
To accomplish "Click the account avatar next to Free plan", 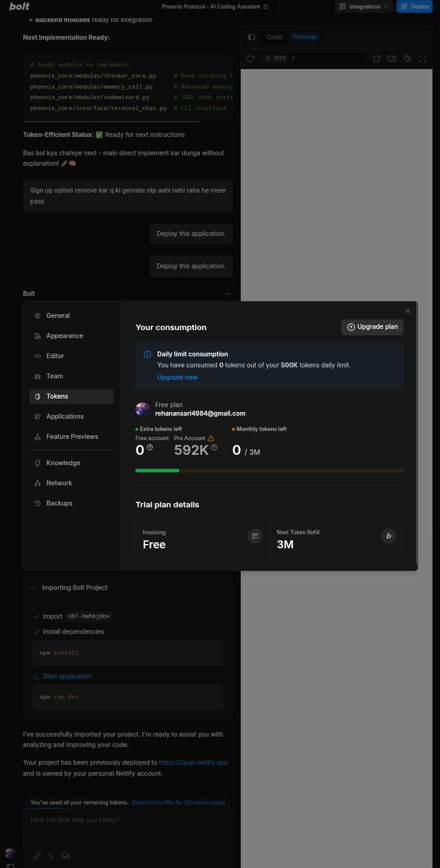I will 142,409.
